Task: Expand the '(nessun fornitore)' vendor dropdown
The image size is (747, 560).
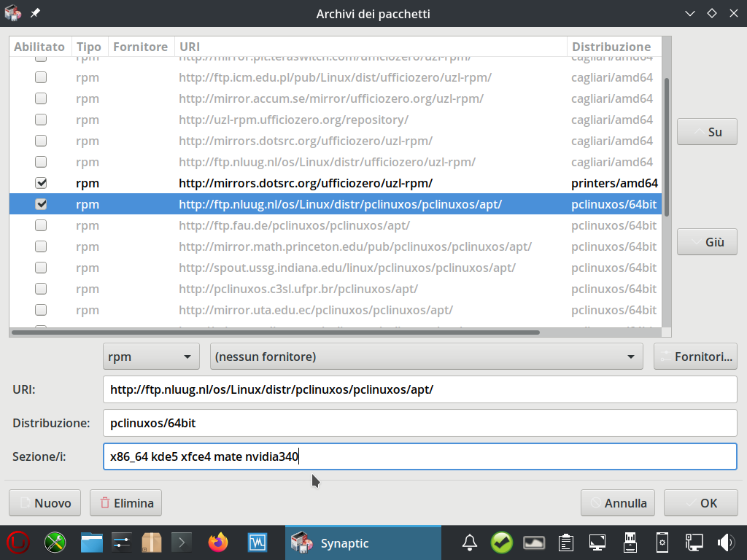Action: click(x=426, y=357)
